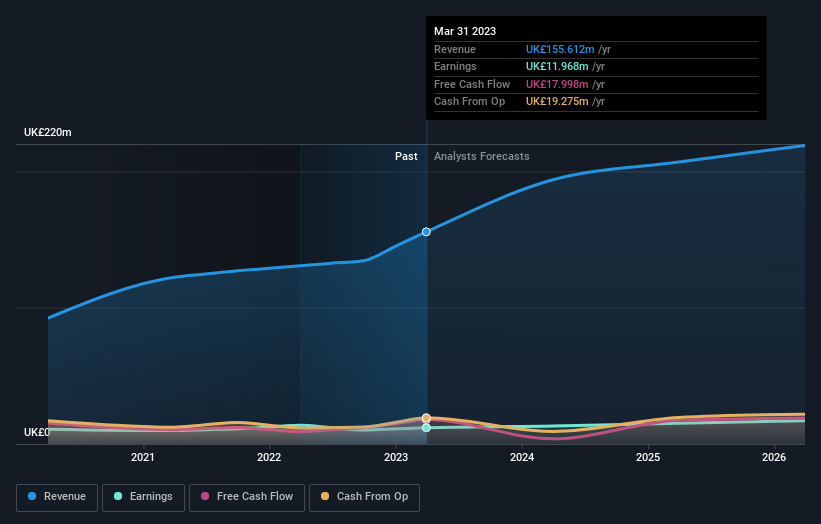Click the Past section label
This screenshot has height=524, width=821.
(406, 157)
